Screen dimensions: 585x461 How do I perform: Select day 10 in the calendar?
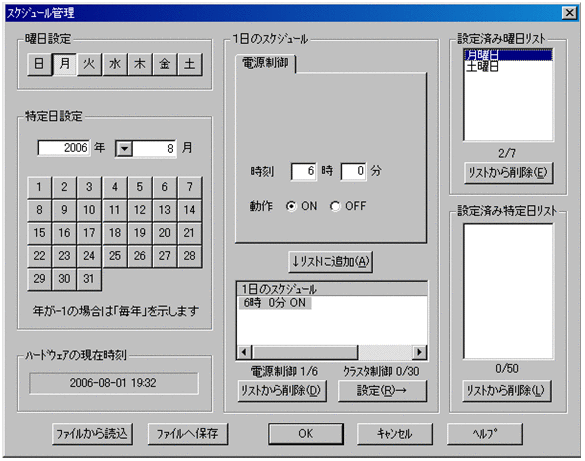89,210
